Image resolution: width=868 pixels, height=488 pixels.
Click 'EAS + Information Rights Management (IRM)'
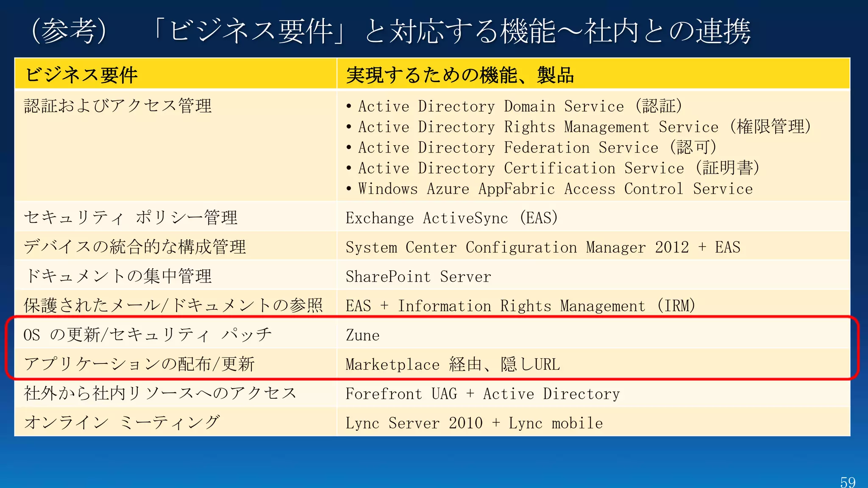pyautogui.click(x=594, y=305)
